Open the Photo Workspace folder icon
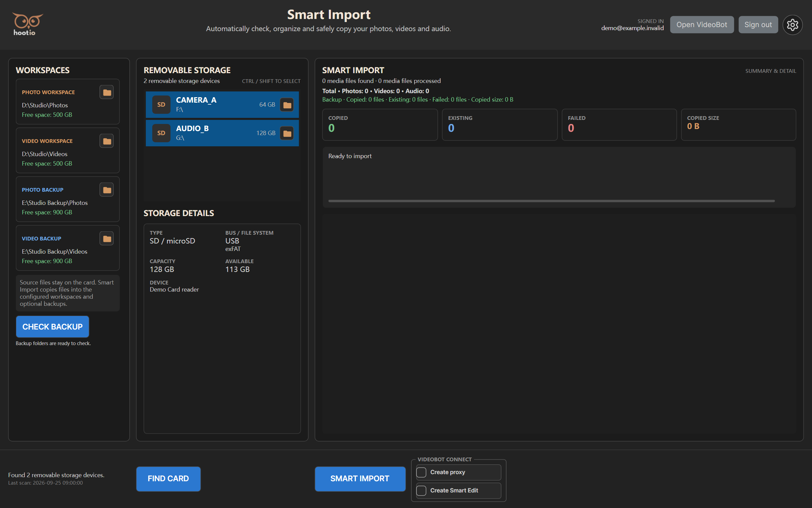The width and height of the screenshot is (812, 508). coord(107,92)
